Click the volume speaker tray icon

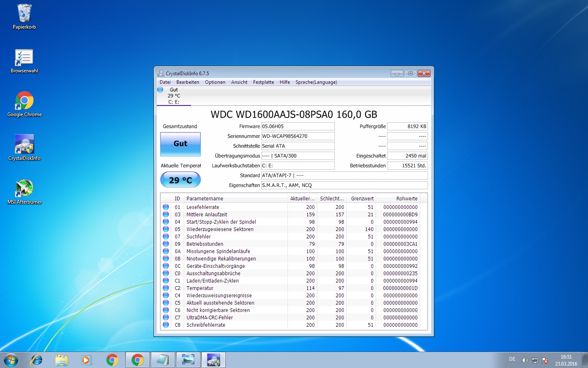(x=525, y=360)
